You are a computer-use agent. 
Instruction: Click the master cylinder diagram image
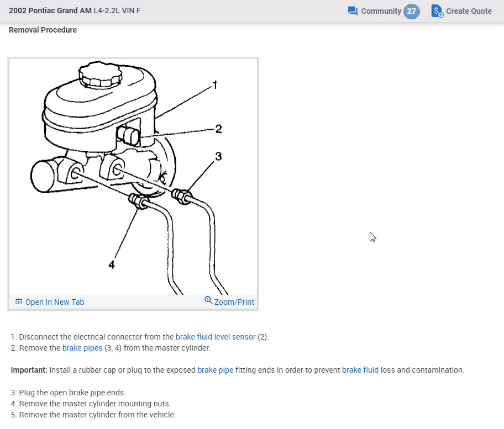coord(133,177)
